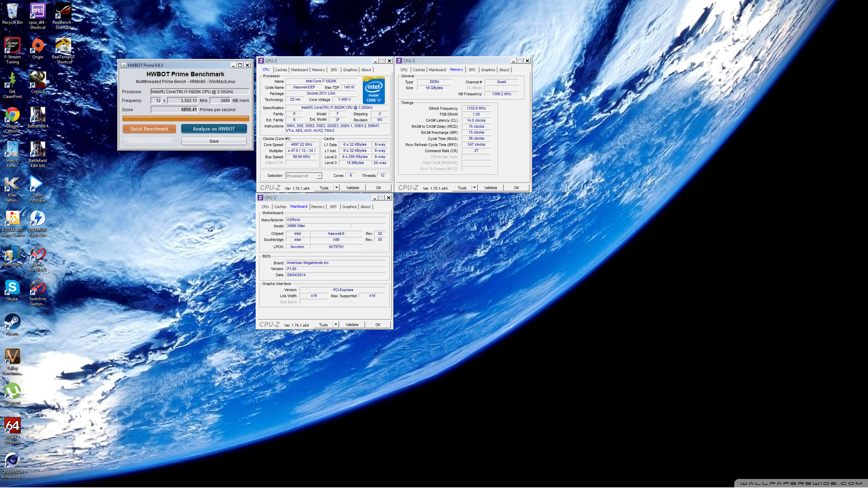Click the Processor name field in HWBOT

200,91
